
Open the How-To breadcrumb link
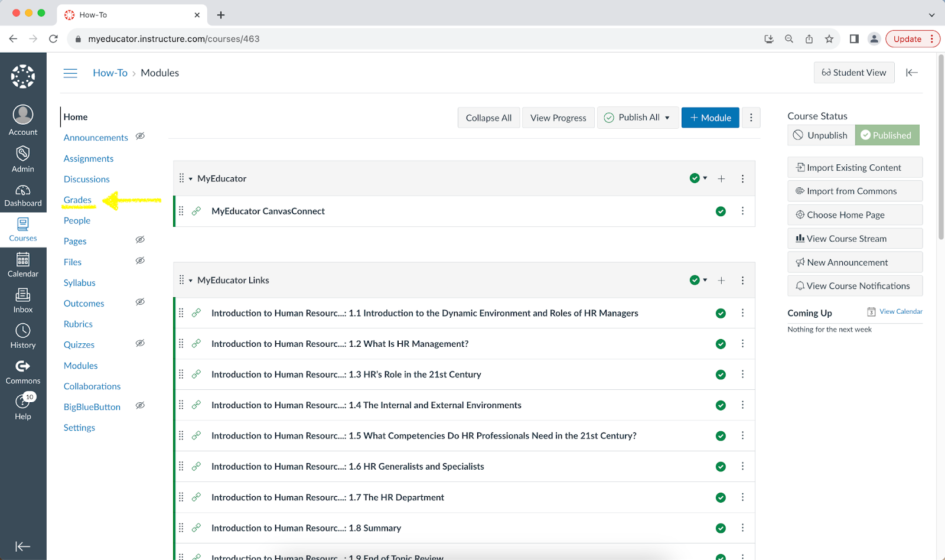(110, 73)
